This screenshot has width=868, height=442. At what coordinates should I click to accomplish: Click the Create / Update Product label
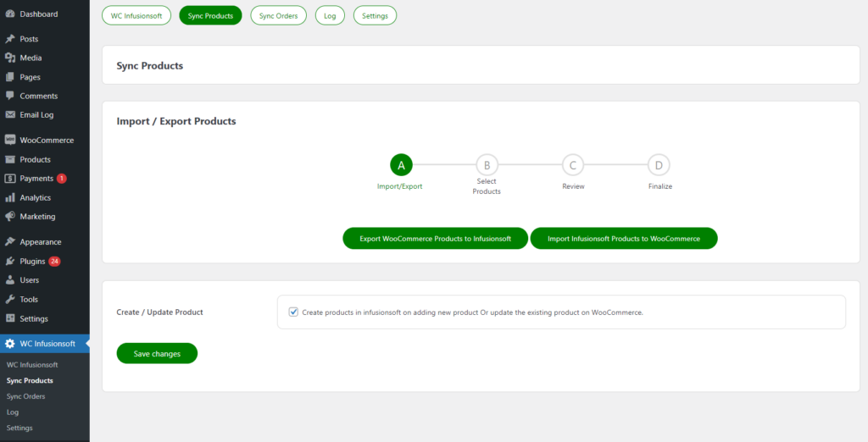pos(159,312)
